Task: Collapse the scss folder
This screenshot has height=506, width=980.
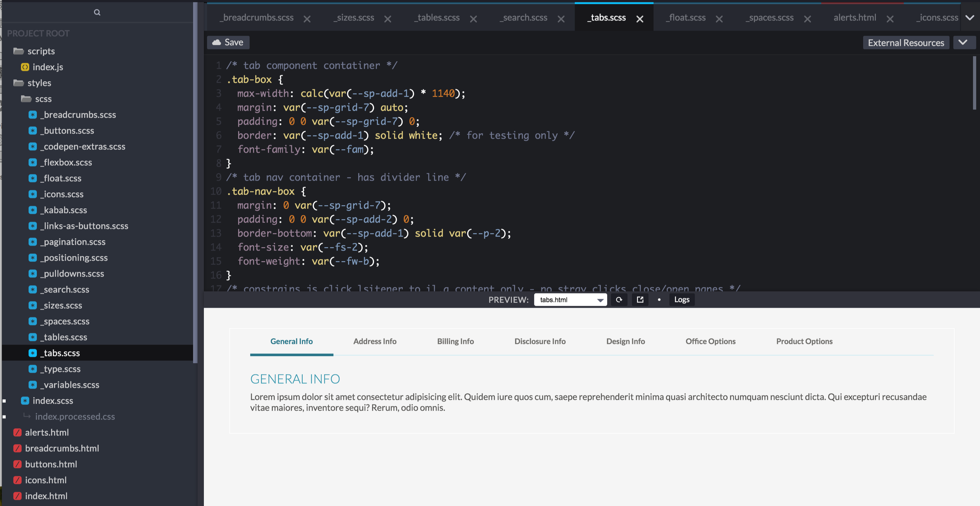Action: (26, 99)
